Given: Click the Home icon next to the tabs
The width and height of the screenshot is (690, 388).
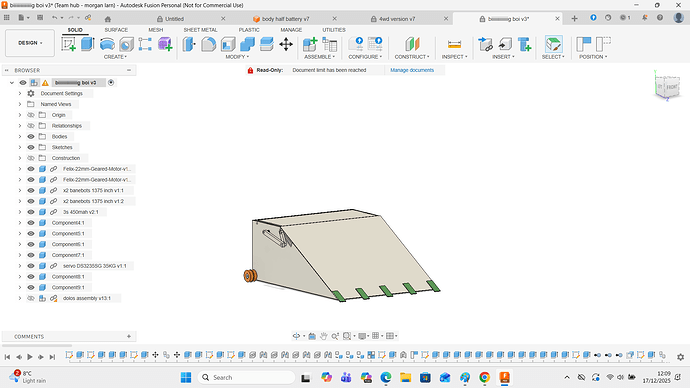Looking at the screenshot, I should tap(108, 19).
